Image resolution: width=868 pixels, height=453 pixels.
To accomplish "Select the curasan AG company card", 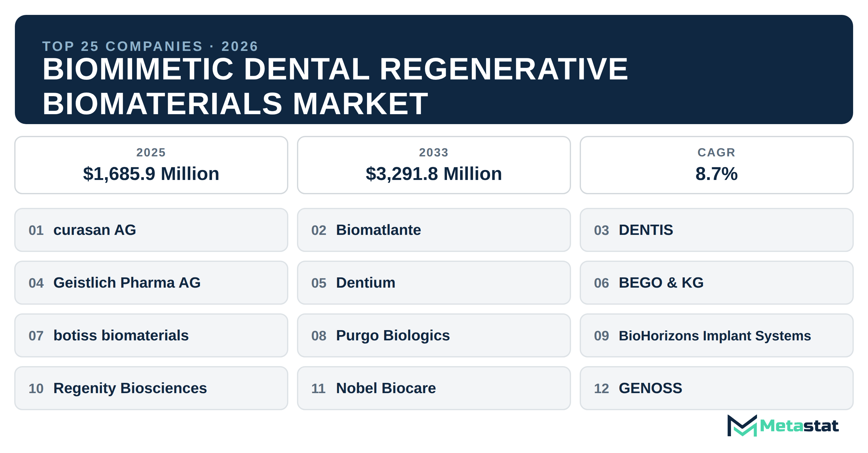I will click(151, 230).
